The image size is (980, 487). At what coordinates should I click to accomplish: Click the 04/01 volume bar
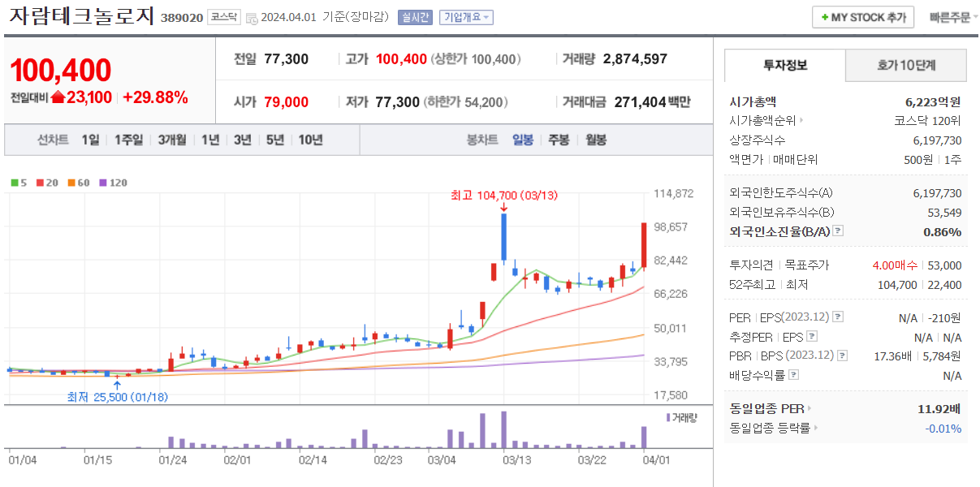[x=644, y=437]
